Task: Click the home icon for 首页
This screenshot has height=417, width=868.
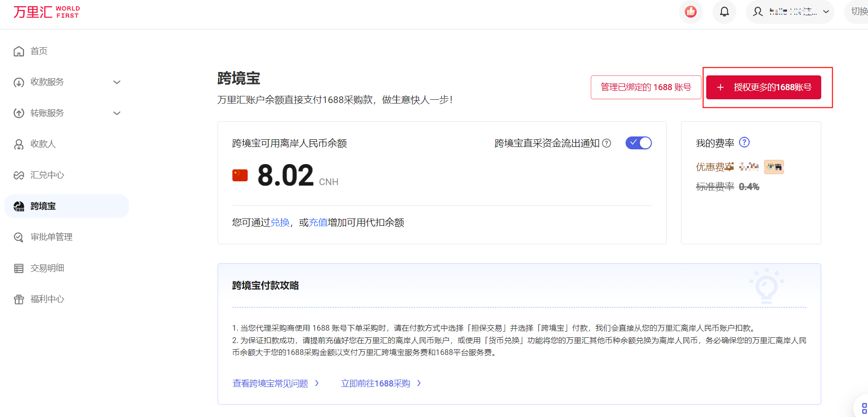Action: [x=19, y=51]
